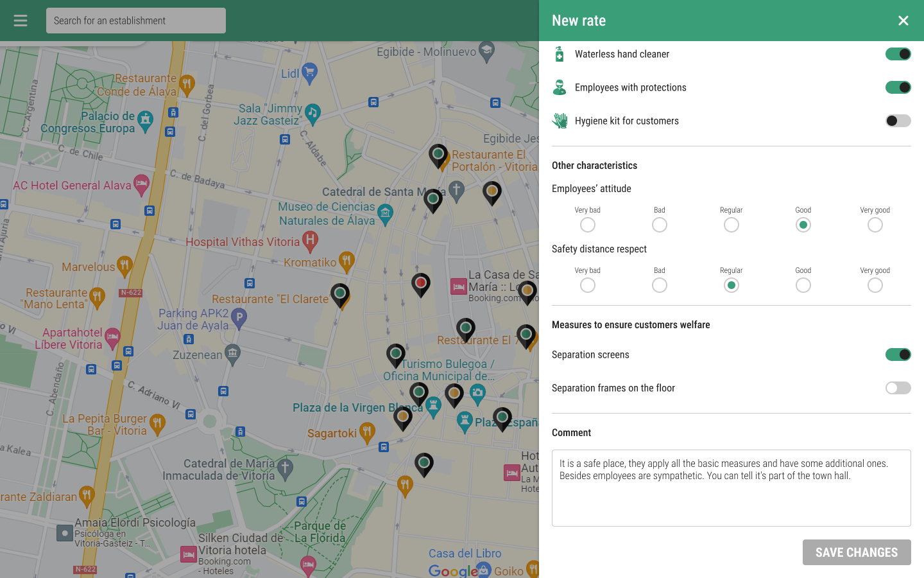Click the Search for an establishment field
Screen dimensions: 924x578
[x=136, y=21]
